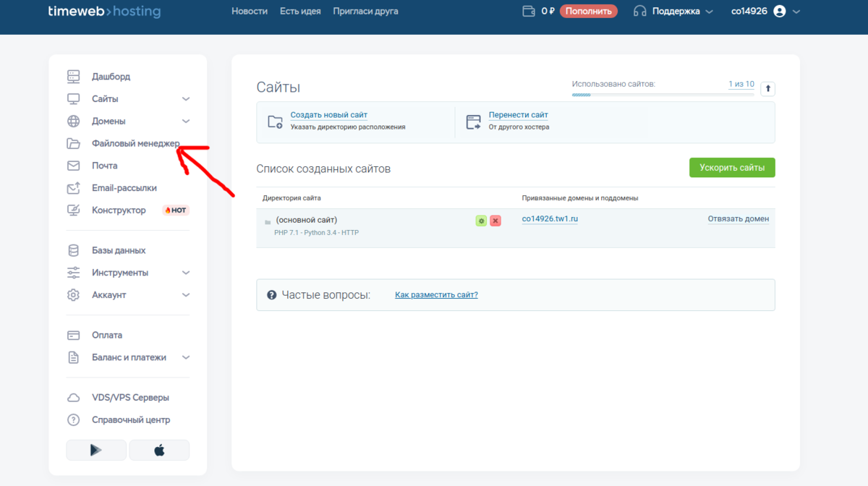868x486 pixels.
Task: Expand the Аккаунт sidebar chevron
Action: (186, 295)
